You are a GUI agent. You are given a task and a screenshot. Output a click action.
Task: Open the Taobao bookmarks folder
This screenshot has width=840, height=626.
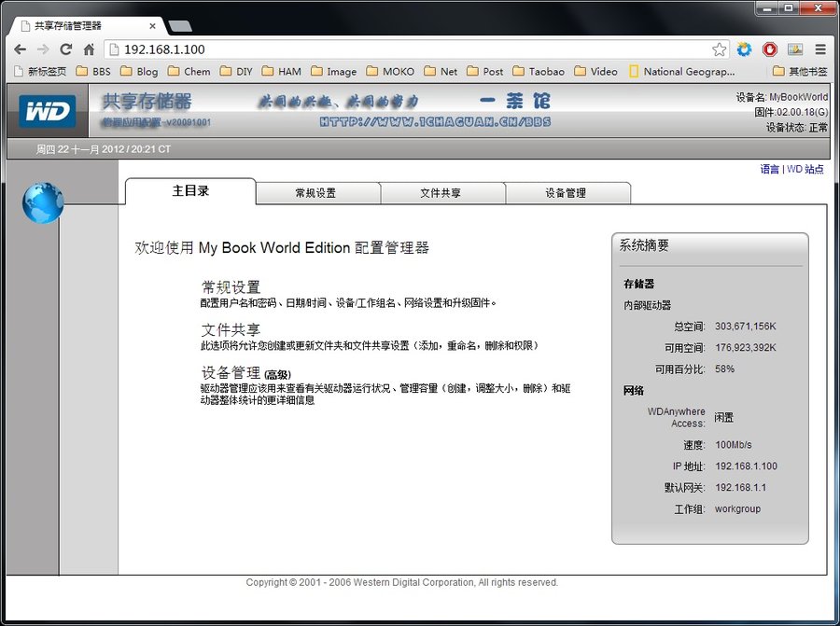539,71
